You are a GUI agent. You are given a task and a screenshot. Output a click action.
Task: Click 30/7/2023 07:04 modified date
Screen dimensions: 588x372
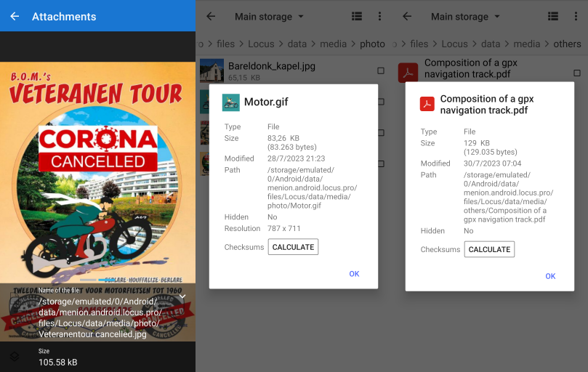coord(492,163)
